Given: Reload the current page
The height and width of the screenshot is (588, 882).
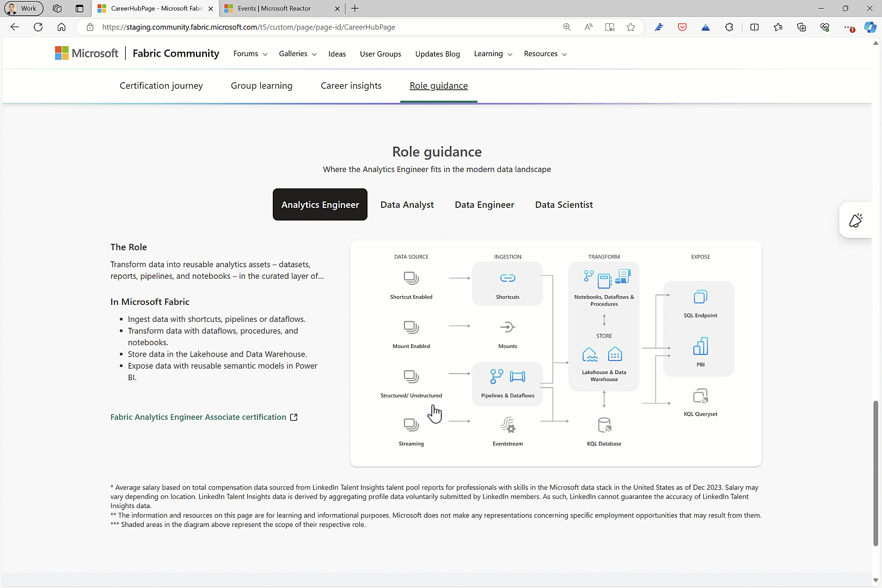Looking at the screenshot, I should pyautogui.click(x=38, y=27).
